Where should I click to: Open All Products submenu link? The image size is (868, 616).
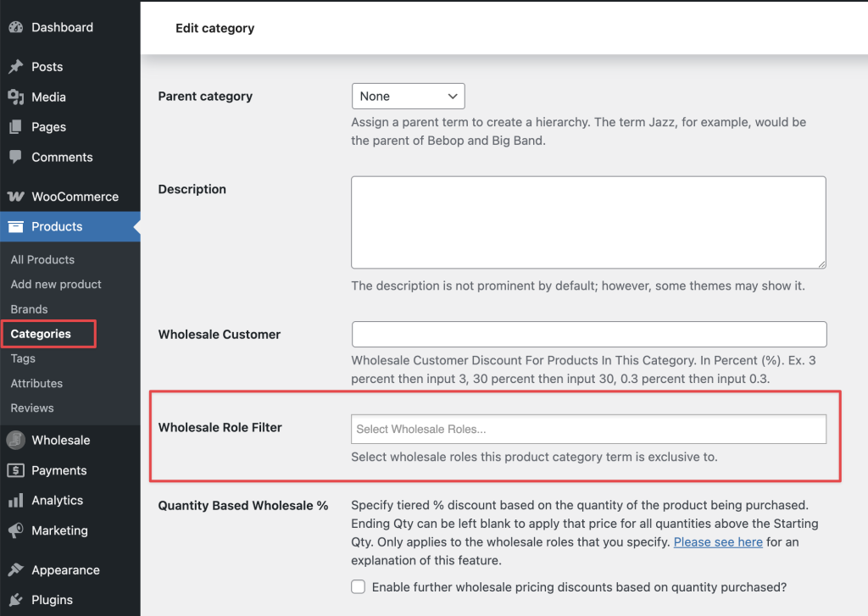tap(42, 259)
